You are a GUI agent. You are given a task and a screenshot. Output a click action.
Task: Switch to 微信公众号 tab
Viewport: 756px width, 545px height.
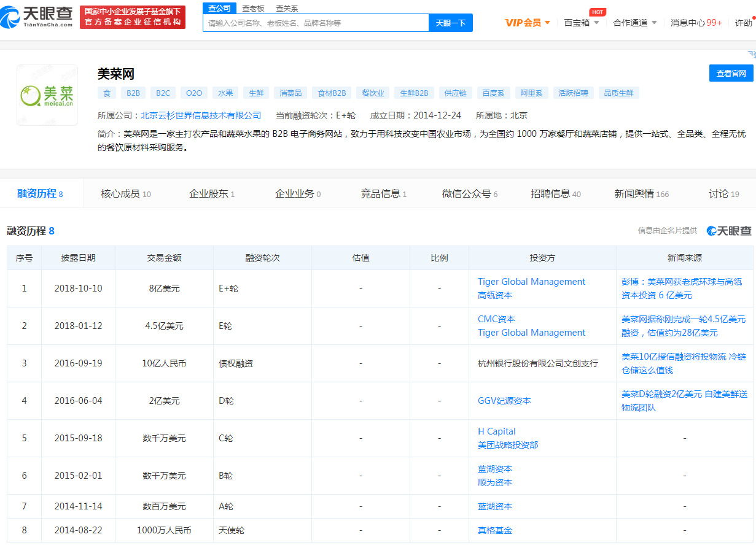[x=470, y=194]
